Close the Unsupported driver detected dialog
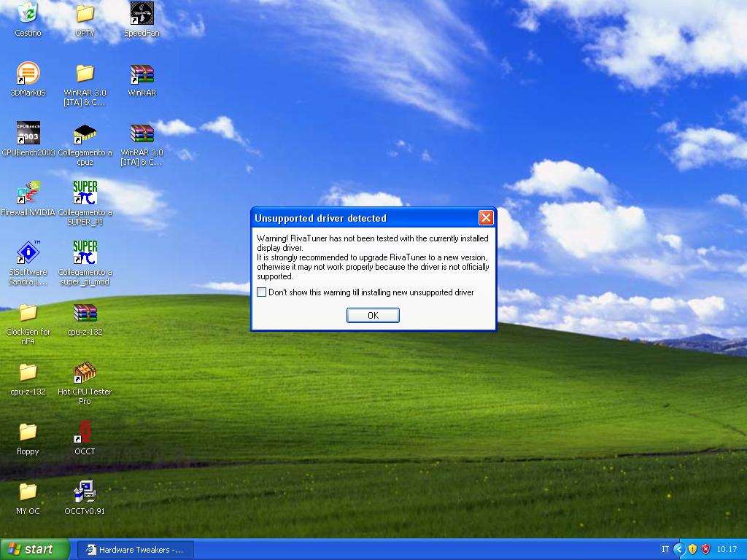 point(486,218)
